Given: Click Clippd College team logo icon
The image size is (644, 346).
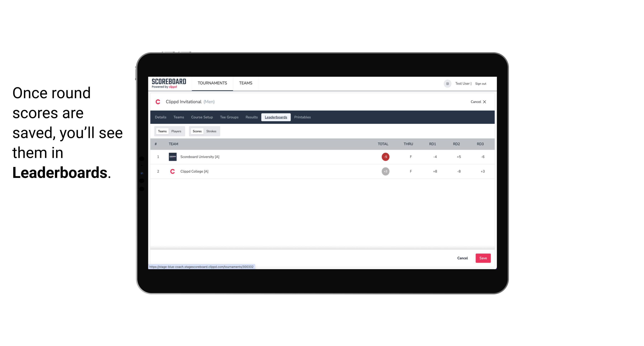Looking at the screenshot, I should [172, 171].
